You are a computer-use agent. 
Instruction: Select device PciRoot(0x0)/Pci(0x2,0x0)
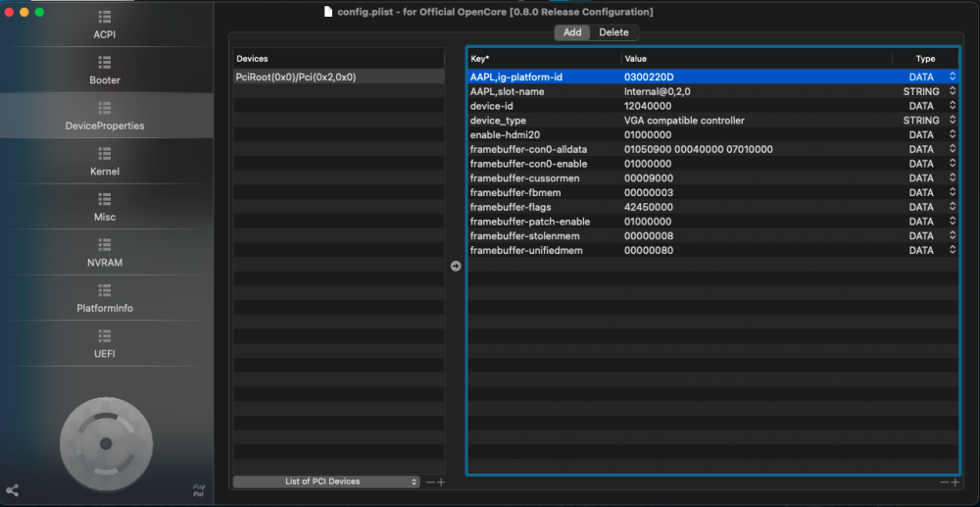pyautogui.click(x=339, y=76)
